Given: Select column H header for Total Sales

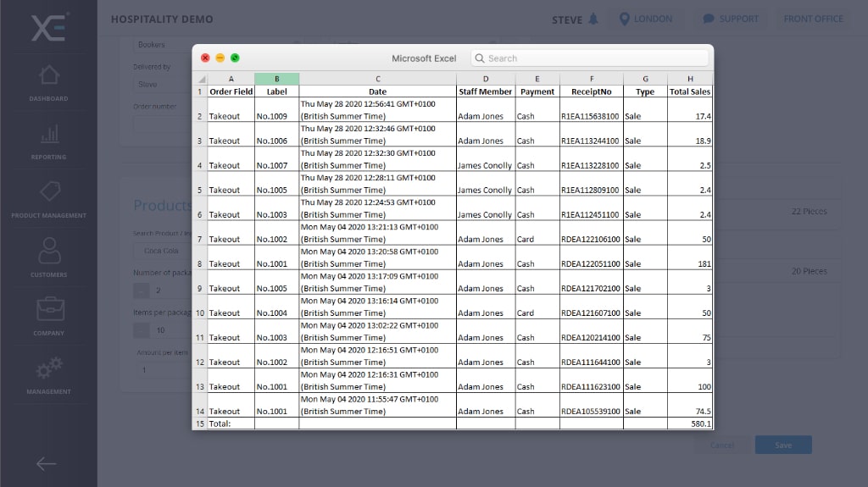Looking at the screenshot, I should (x=690, y=78).
